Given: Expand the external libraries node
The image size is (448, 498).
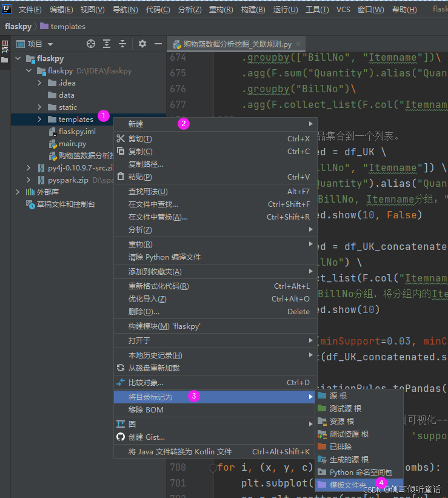Looking at the screenshot, I should pos(18,192).
